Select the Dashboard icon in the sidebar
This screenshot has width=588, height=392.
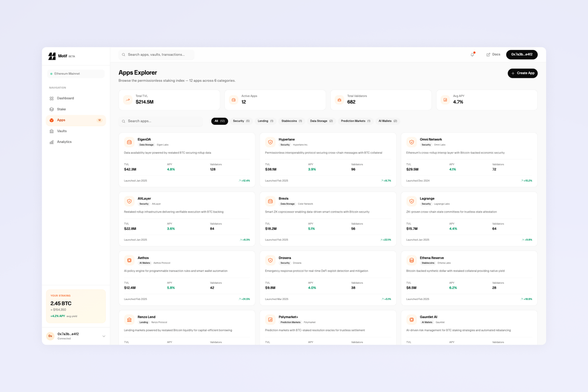coord(51,98)
